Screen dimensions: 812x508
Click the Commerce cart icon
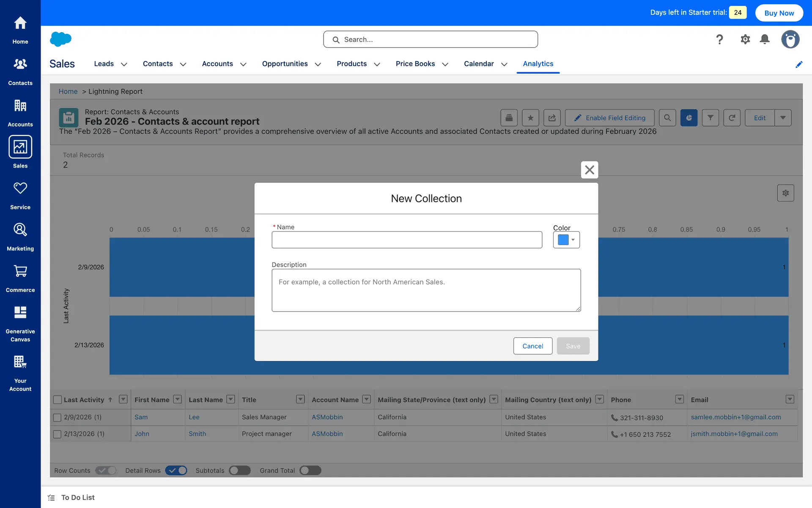pos(20,271)
